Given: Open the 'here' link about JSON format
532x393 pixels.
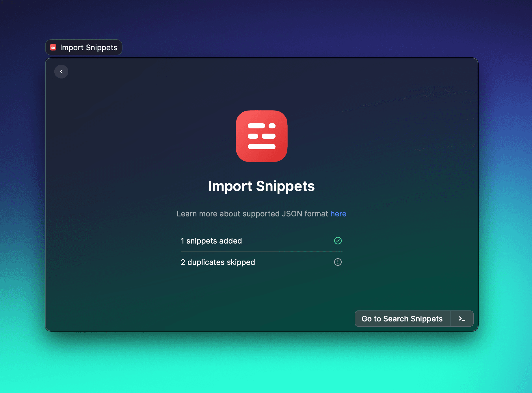Looking at the screenshot, I should click(x=338, y=214).
